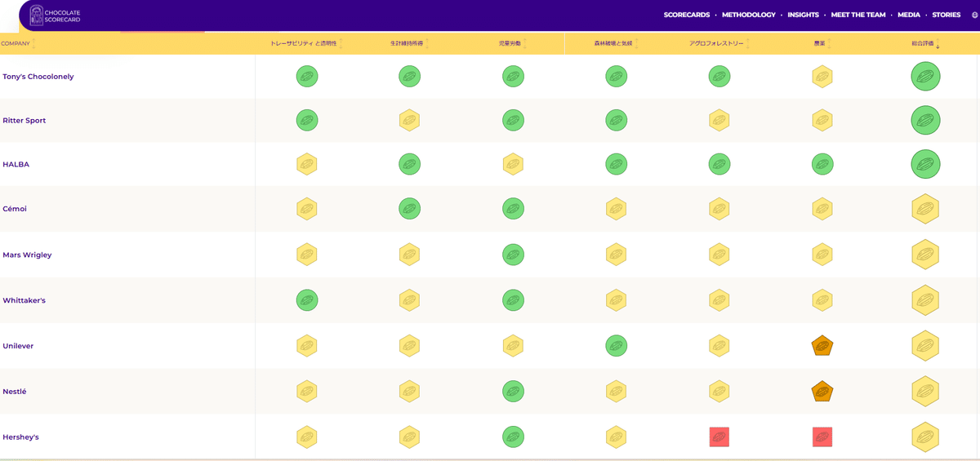
Task: Open the language globe icon
Action: click(974, 15)
